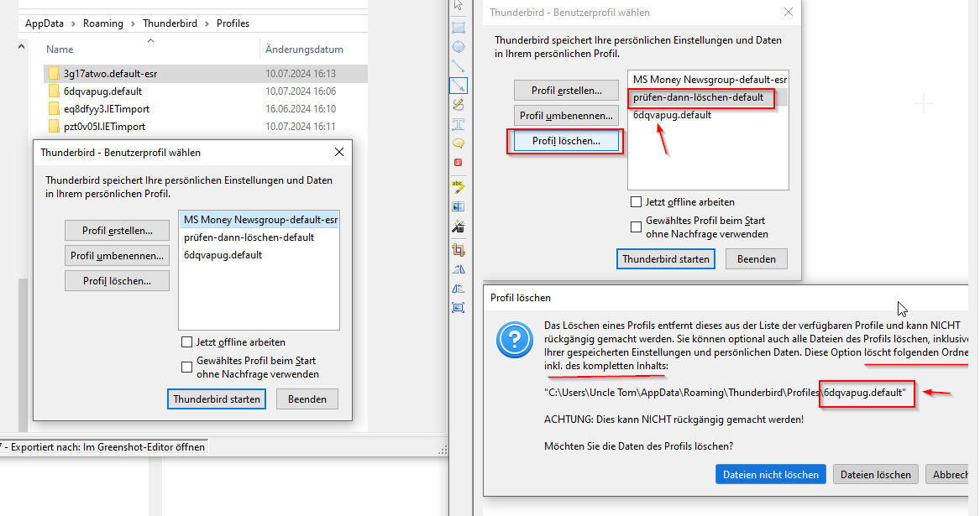Choose 'Dateien löschen'

coord(876,474)
